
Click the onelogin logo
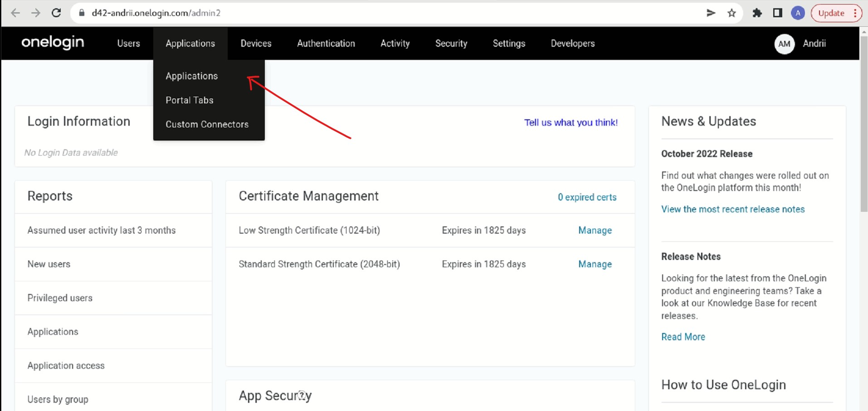click(x=53, y=43)
